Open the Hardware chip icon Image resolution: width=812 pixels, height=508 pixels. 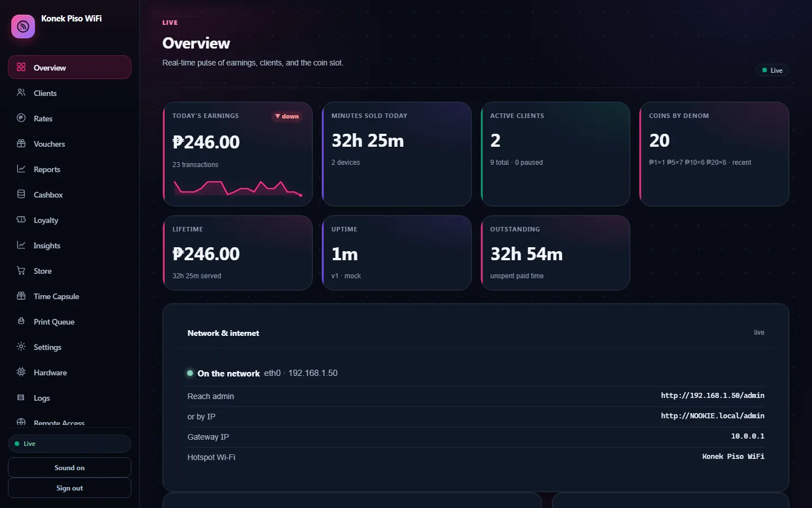[21, 372]
